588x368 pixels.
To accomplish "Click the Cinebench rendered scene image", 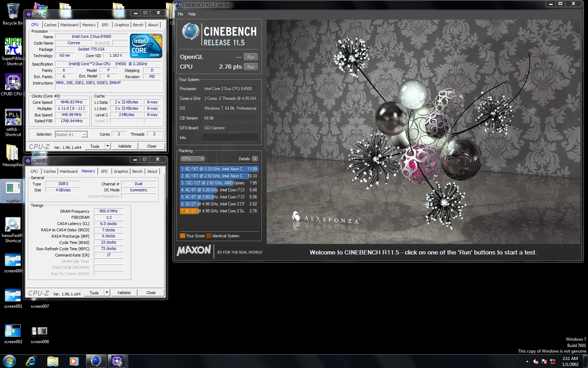I will point(424,132).
